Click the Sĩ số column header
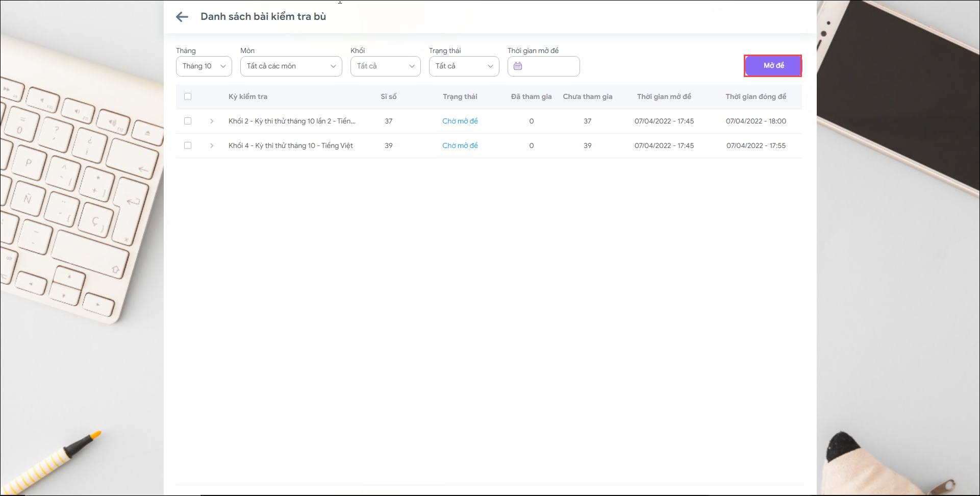 coord(388,96)
